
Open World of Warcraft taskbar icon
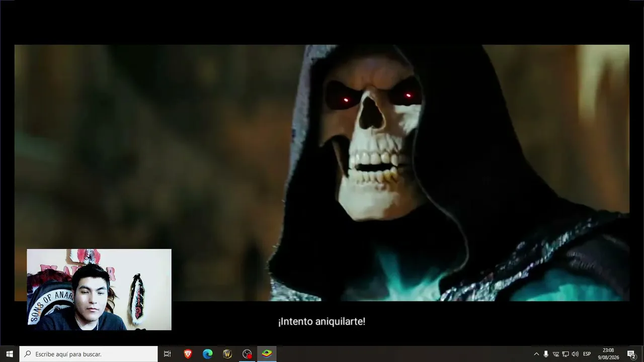[x=227, y=354]
